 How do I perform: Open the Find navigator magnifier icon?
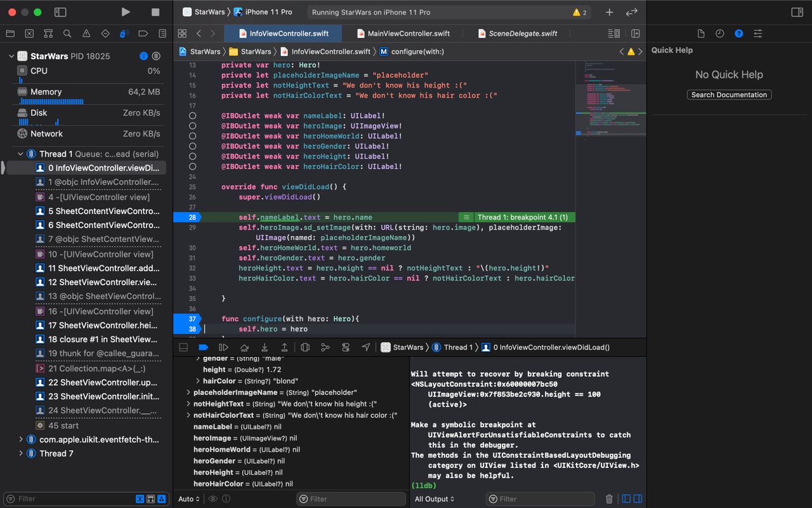pyautogui.click(x=67, y=34)
